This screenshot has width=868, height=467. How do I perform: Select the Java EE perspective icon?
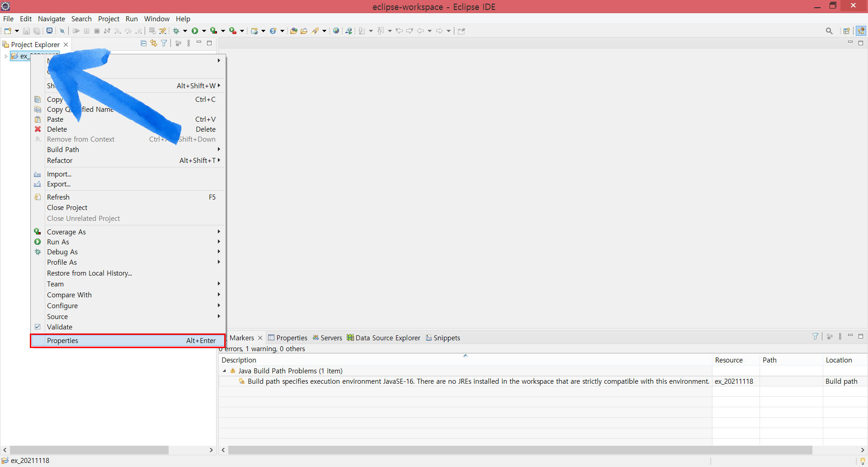click(861, 31)
